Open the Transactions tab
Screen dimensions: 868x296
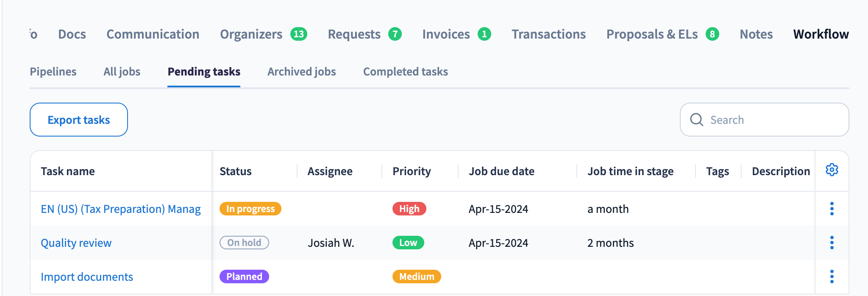coord(548,34)
